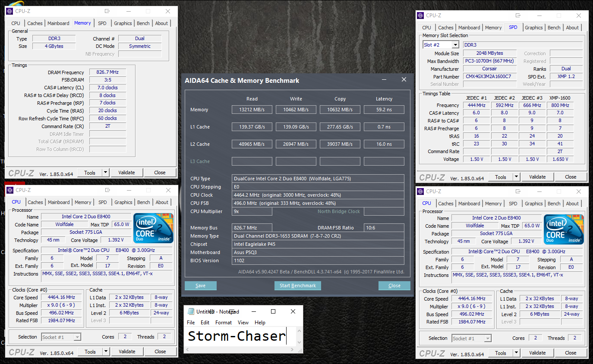The image size is (593, 364).
Task: Click the compact-mode icon in CPU-Z Memory title bar
Action: (107, 11)
